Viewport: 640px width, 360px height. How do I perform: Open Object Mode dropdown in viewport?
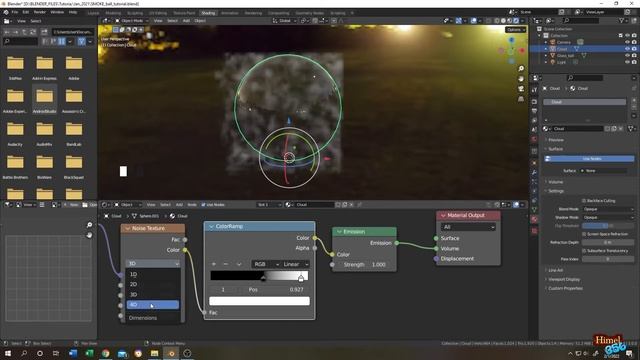click(132, 20)
